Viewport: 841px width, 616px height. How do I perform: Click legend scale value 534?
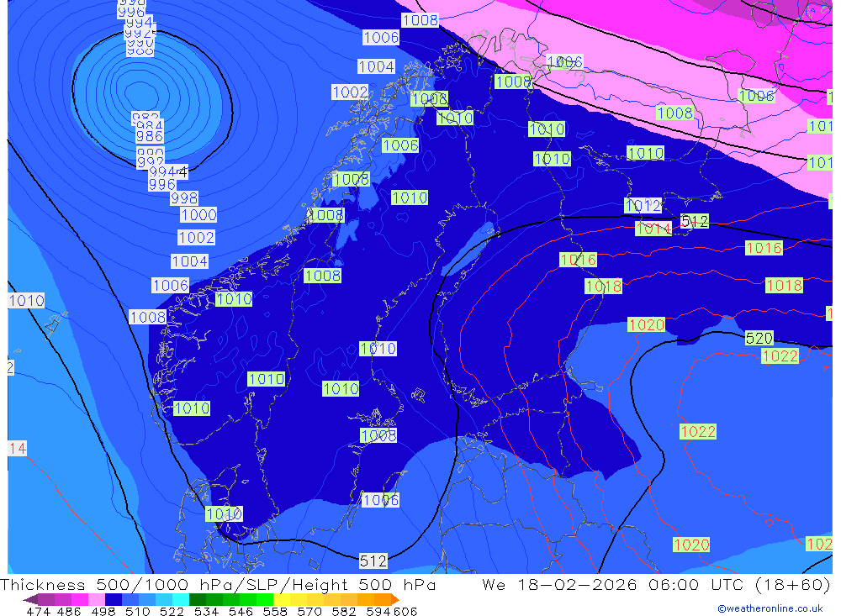pyautogui.click(x=207, y=611)
